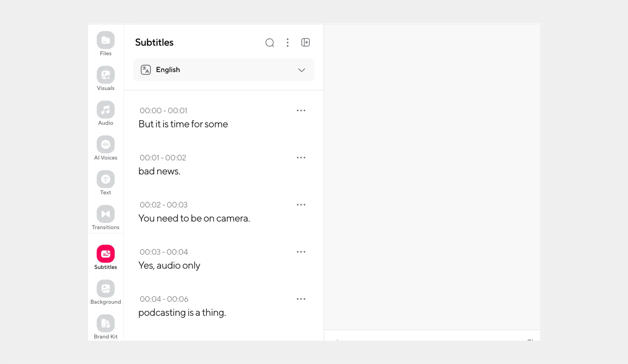Search subtitles with magnifier icon
628x364 pixels.
[x=269, y=42]
